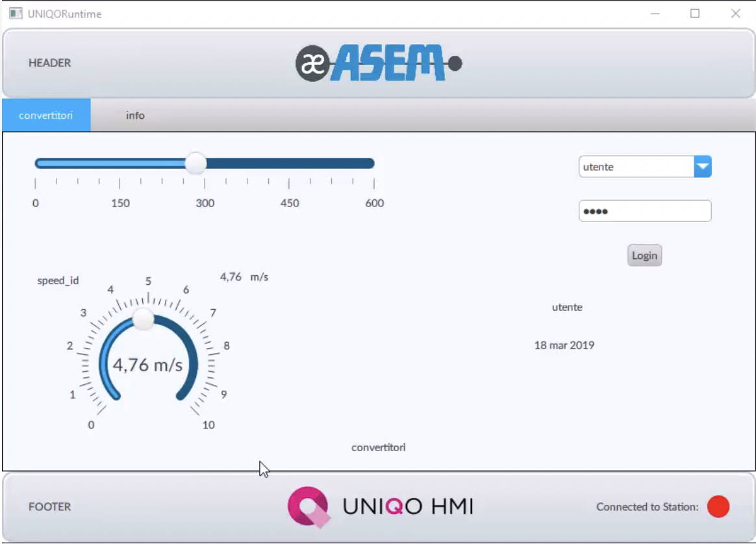This screenshot has height=544, width=756.
Task: Click inside the password input field
Action: [644, 210]
